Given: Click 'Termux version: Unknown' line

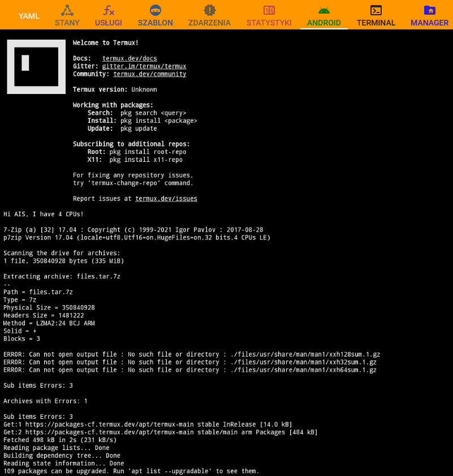Looking at the screenshot, I should (115, 89).
